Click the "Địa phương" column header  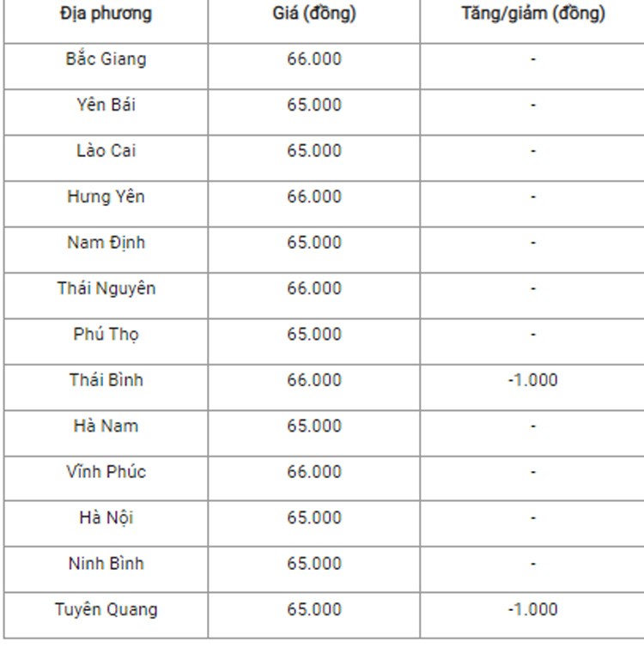106,14
